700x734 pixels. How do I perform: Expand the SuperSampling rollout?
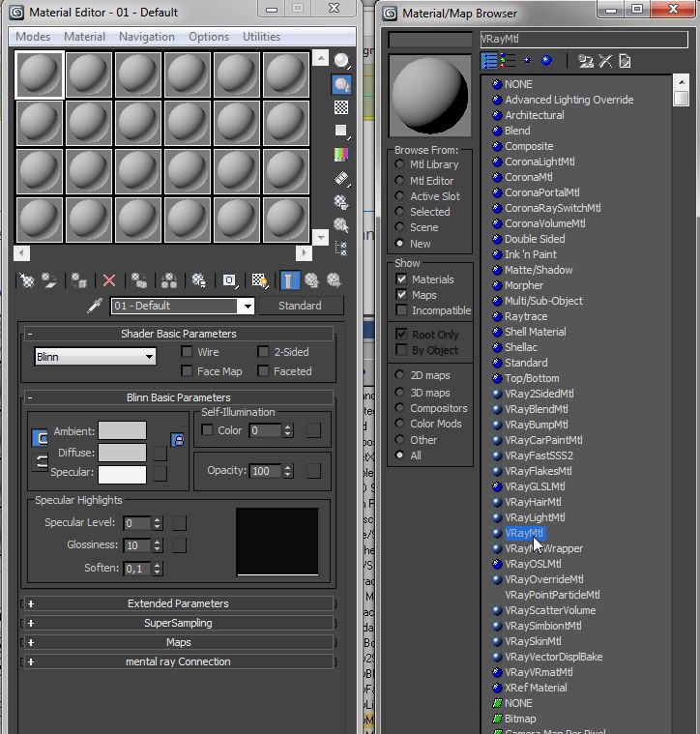[178, 623]
